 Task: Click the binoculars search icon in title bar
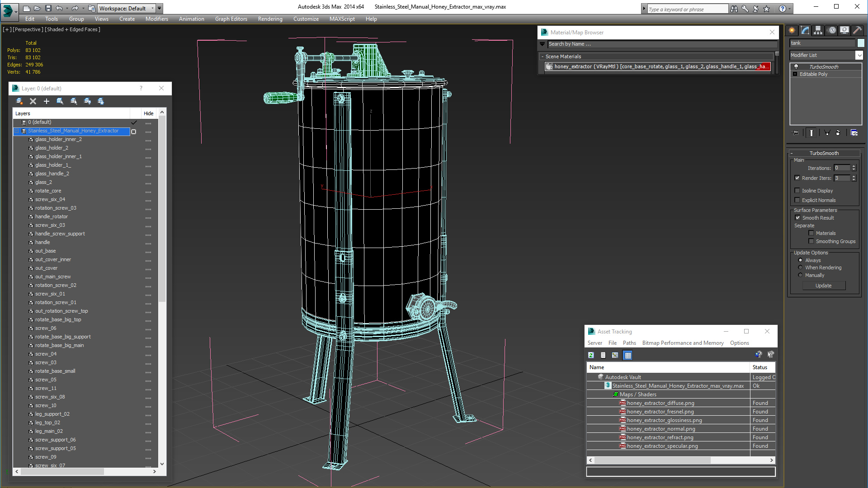tap(734, 9)
